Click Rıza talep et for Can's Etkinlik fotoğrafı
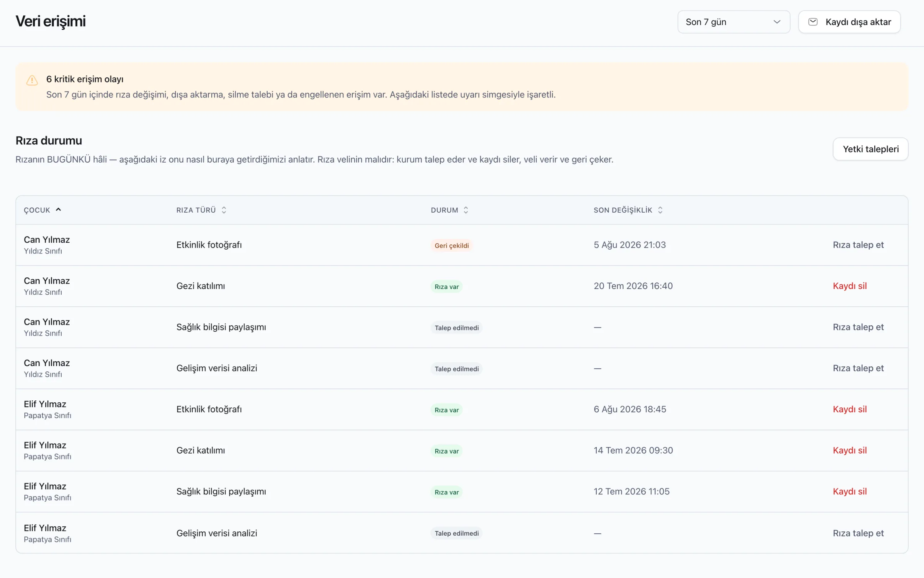This screenshot has height=578, width=924. tap(858, 245)
